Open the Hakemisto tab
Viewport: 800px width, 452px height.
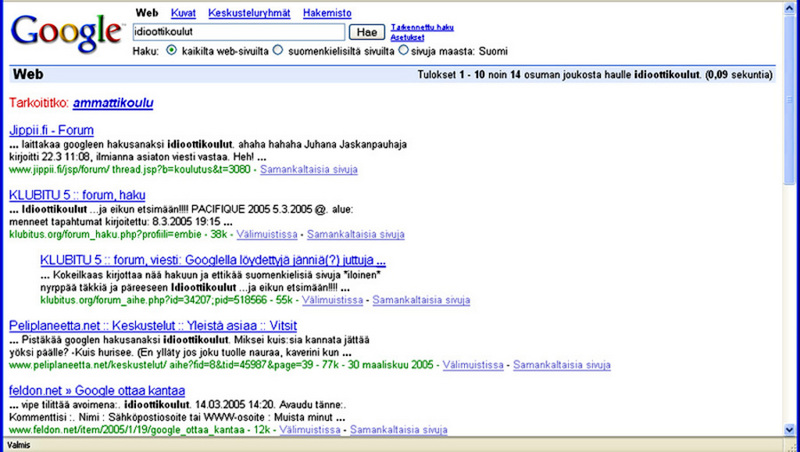pyautogui.click(x=327, y=13)
